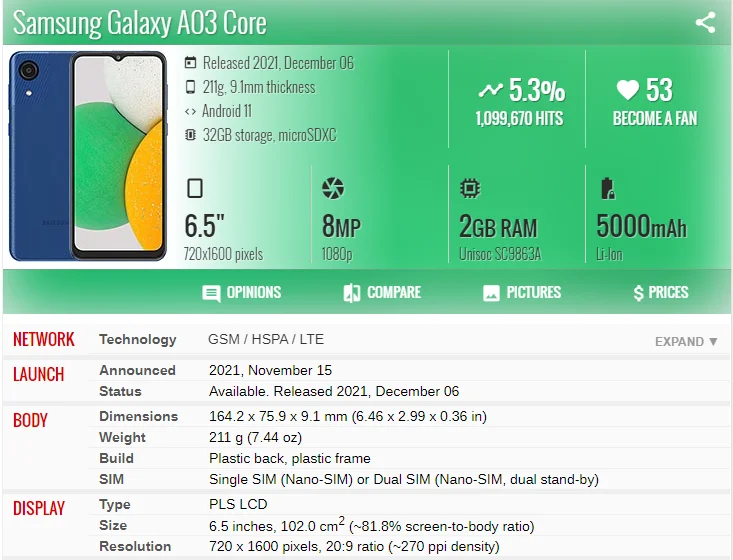Click the 5000mAh battery capacity text
The height and width of the screenshot is (560, 733).
coord(641,226)
